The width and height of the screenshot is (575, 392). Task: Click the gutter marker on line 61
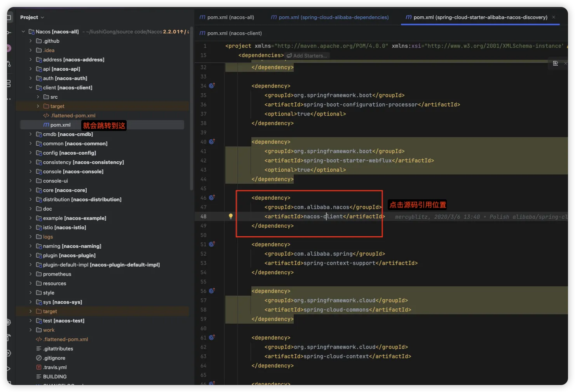tap(212, 337)
